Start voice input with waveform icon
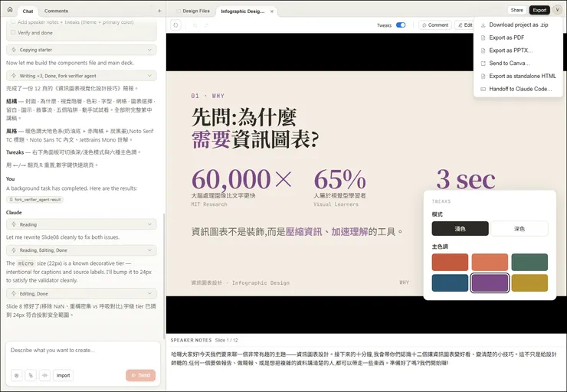567x392 pixels. click(45, 375)
